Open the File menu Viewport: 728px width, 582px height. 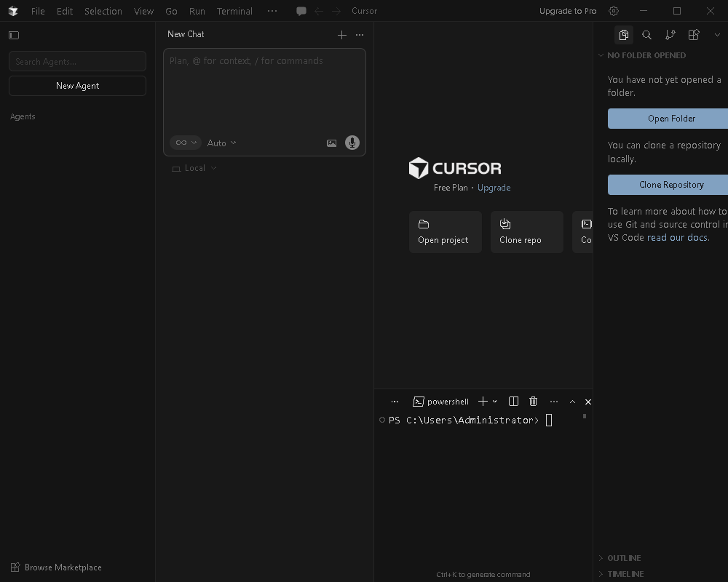(x=38, y=11)
